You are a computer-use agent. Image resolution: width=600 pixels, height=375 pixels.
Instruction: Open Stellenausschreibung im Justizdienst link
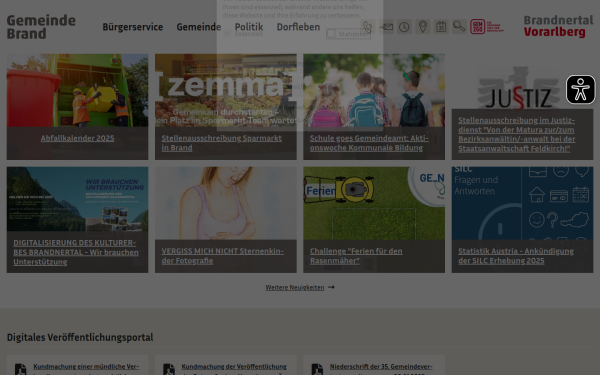(x=517, y=134)
